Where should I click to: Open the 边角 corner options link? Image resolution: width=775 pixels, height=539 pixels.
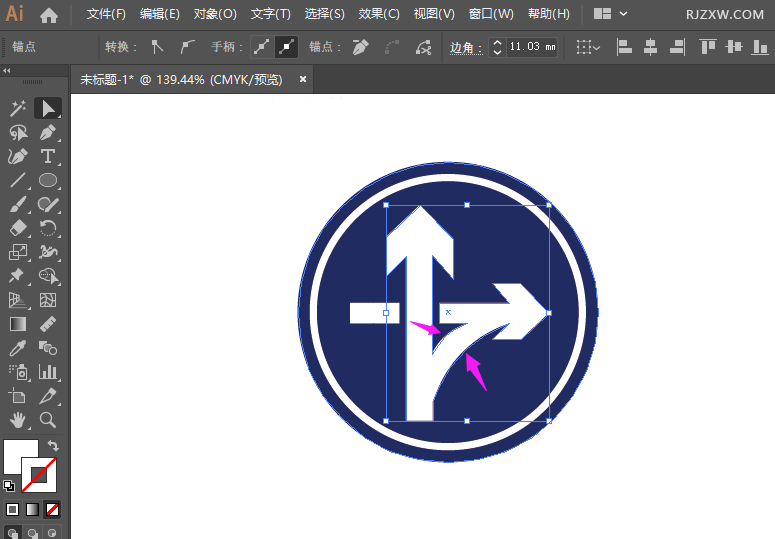[x=465, y=47]
